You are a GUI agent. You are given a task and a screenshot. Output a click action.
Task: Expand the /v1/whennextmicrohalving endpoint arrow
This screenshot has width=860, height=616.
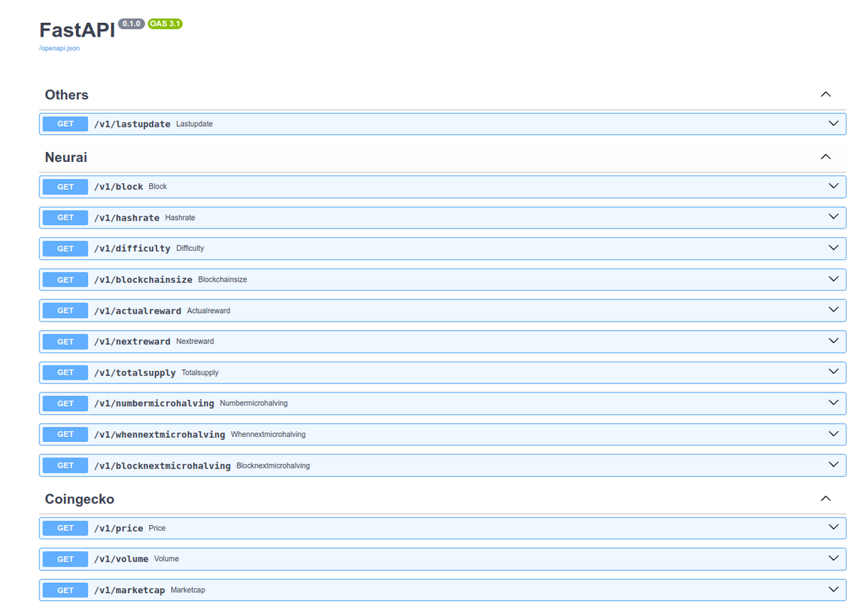[x=833, y=434]
